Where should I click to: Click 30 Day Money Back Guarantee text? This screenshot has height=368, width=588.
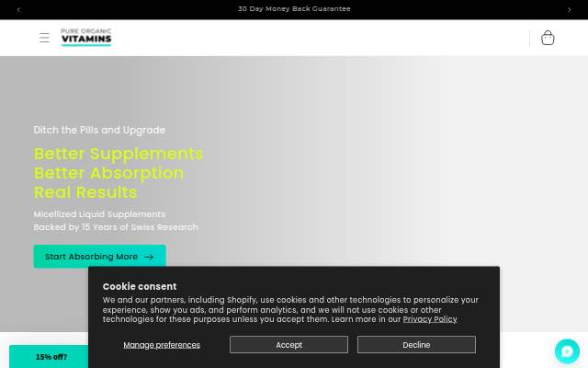click(x=294, y=9)
